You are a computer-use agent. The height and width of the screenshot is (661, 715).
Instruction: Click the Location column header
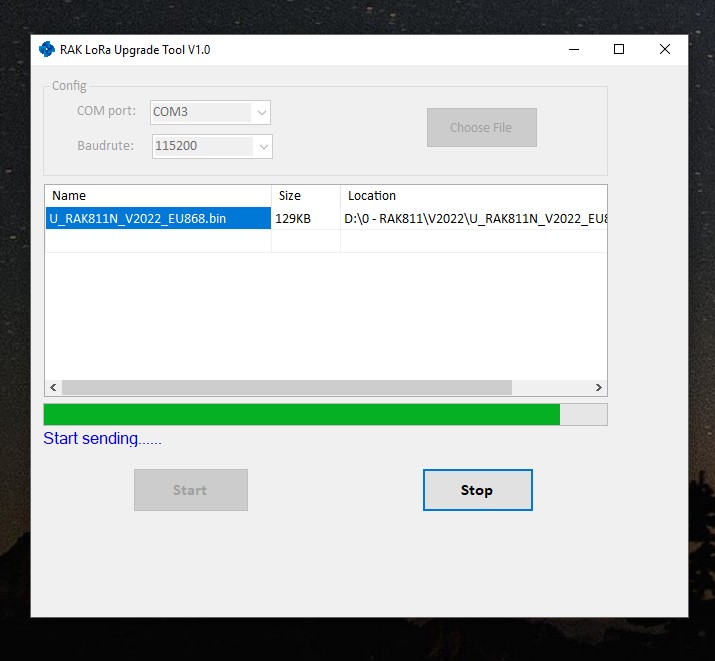(x=472, y=196)
